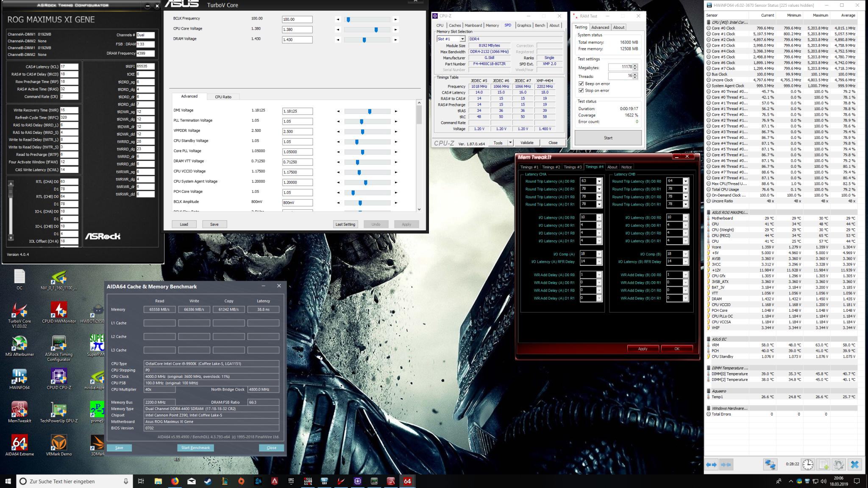This screenshot has height=488, width=868.
Task: Click the DMI Voltage slider handle
Action: pyautogui.click(x=370, y=111)
